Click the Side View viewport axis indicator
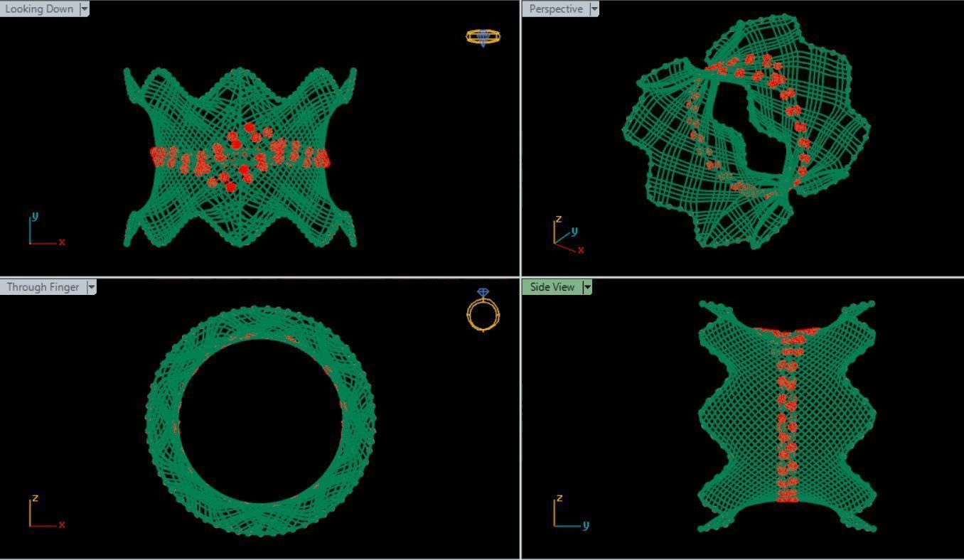 [x=572, y=512]
